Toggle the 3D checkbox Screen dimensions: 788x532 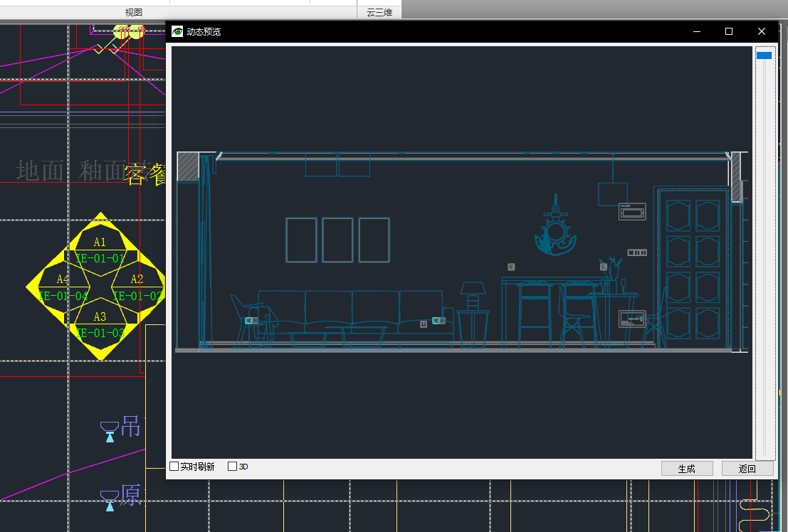coord(232,466)
